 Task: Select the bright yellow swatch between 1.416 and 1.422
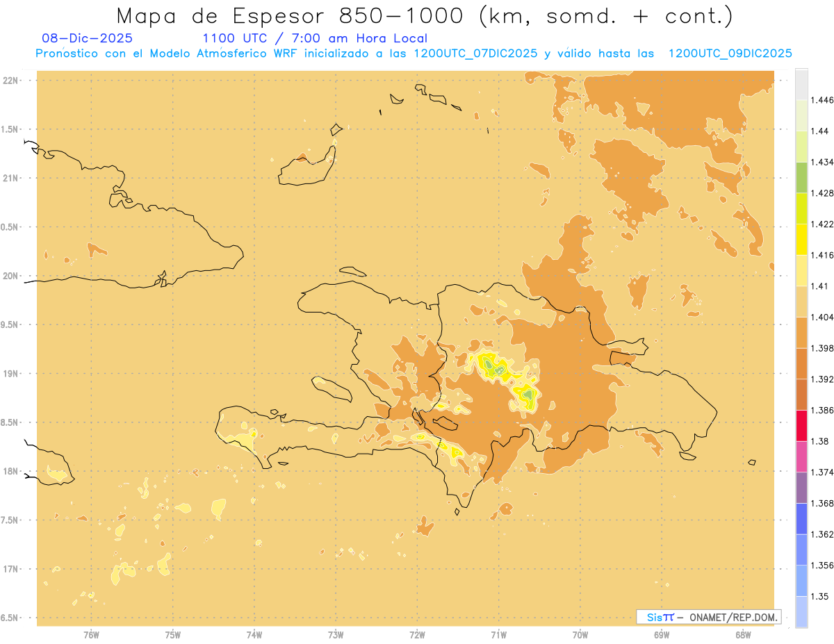pyautogui.click(x=801, y=240)
